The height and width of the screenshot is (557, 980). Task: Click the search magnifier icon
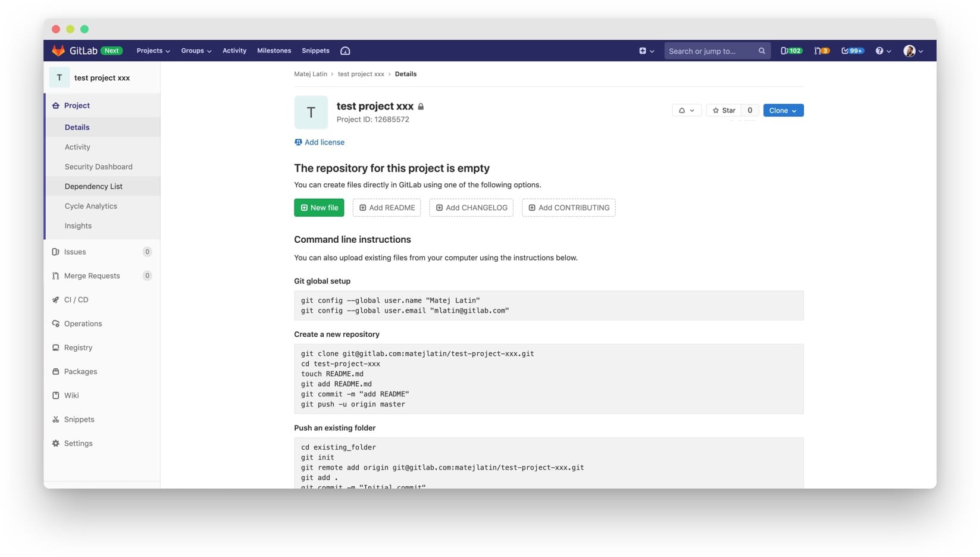click(x=762, y=51)
